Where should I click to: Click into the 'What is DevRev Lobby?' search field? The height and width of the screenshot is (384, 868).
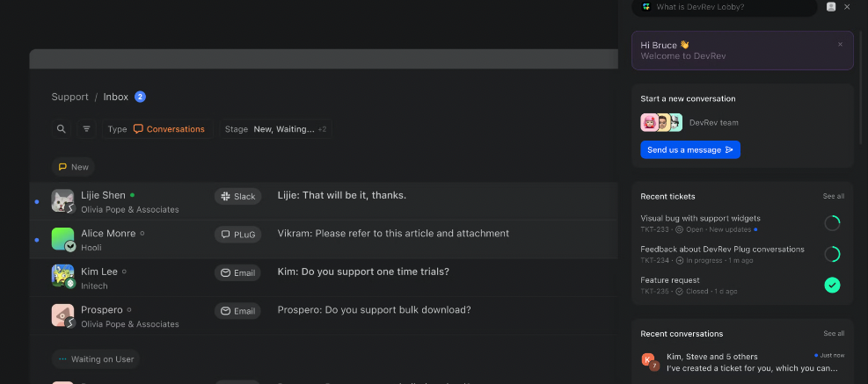tap(725, 7)
